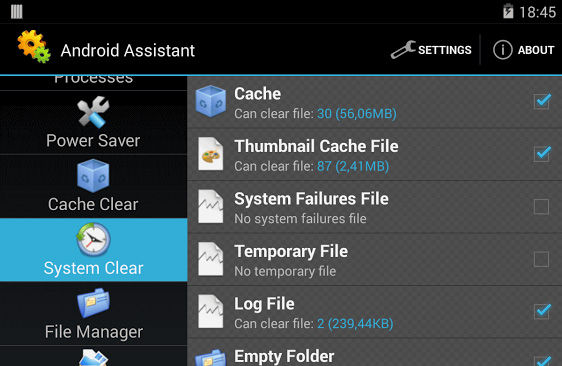Screen dimensions: 562x366
Task: Open File Manager via its folder icon
Action: pos(93,303)
